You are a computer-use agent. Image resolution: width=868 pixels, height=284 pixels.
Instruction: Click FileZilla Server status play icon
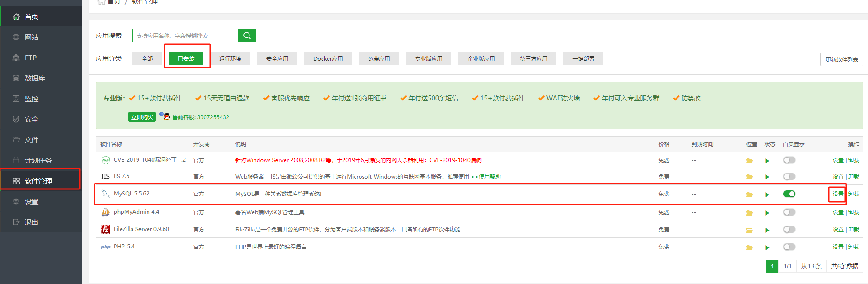click(767, 230)
